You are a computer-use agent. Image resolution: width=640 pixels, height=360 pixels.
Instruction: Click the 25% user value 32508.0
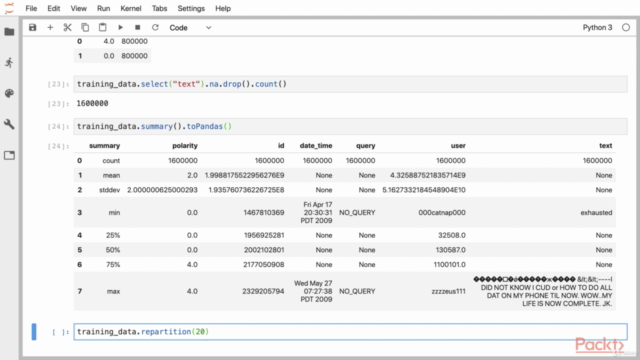coord(451,235)
